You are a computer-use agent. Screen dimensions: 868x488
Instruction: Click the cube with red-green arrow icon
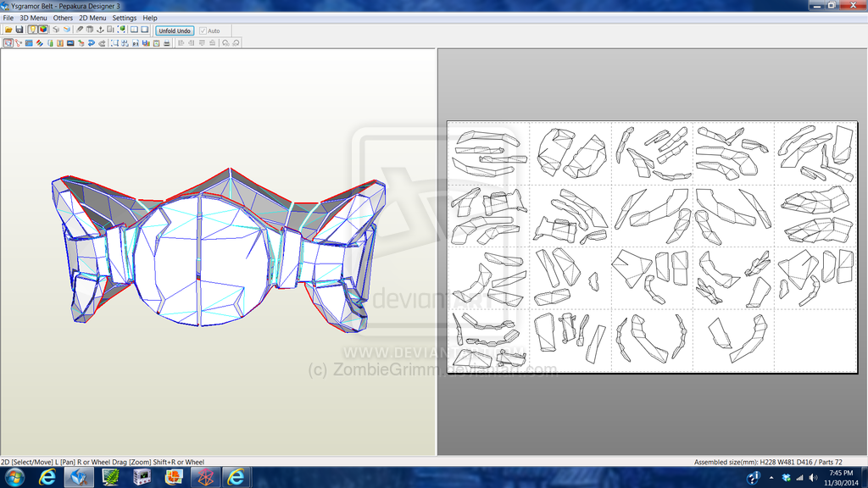pos(81,42)
